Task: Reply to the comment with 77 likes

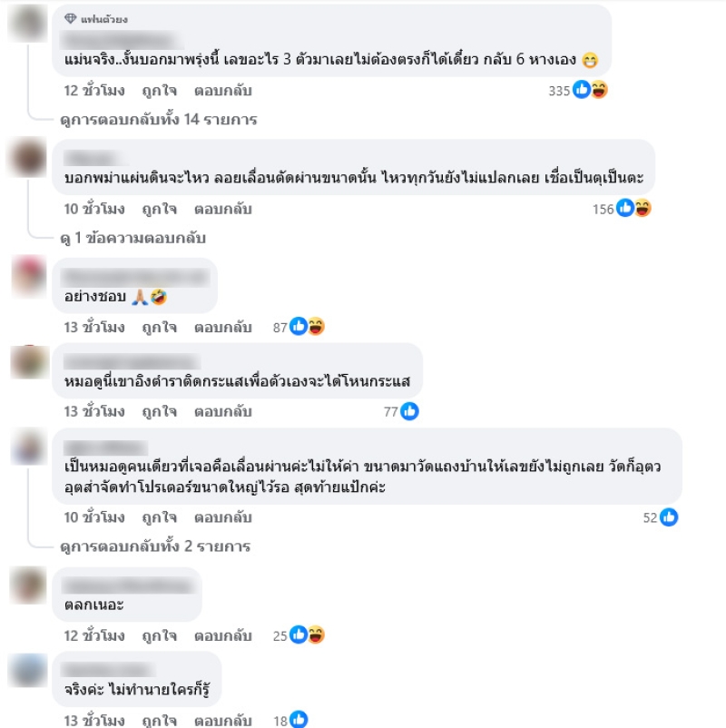Action: [223, 412]
